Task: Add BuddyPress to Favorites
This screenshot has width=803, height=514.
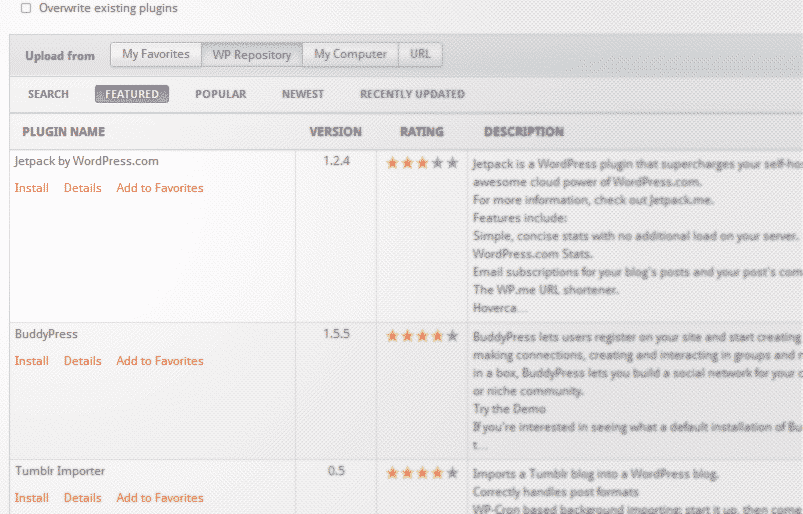Action: (x=160, y=361)
